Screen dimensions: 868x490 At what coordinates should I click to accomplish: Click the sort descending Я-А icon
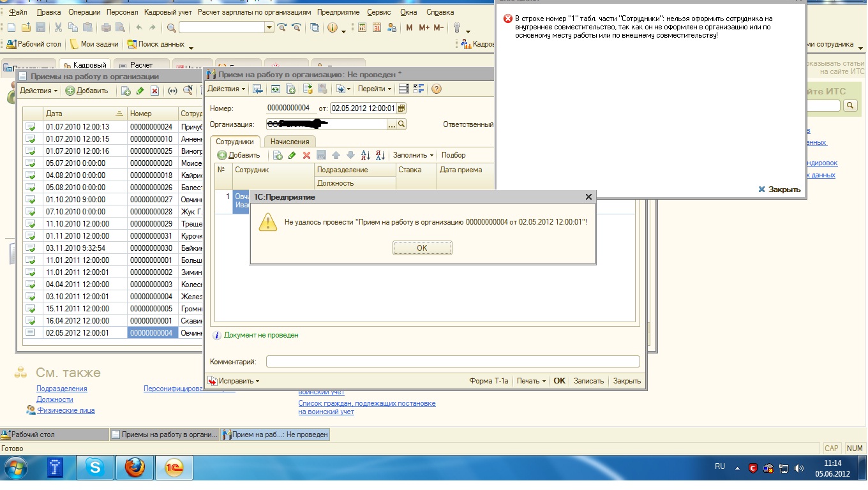380,155
